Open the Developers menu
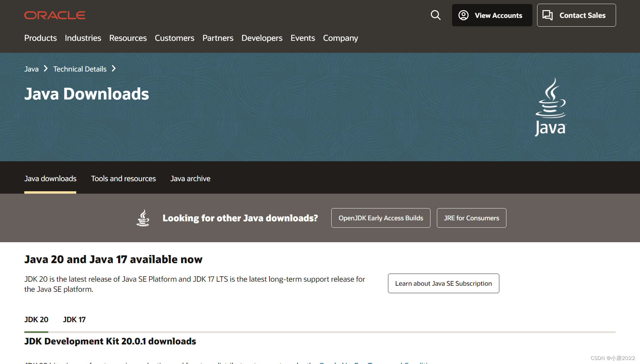Image resolution: width=640 pixels, height=364 pixels. (x=262, y=38)
